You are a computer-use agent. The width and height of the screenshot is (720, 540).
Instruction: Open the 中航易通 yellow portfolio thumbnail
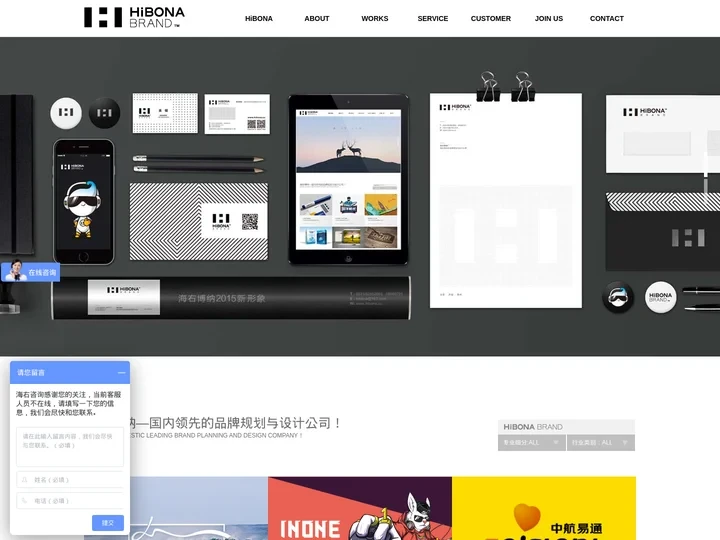(x=544, y=508)
